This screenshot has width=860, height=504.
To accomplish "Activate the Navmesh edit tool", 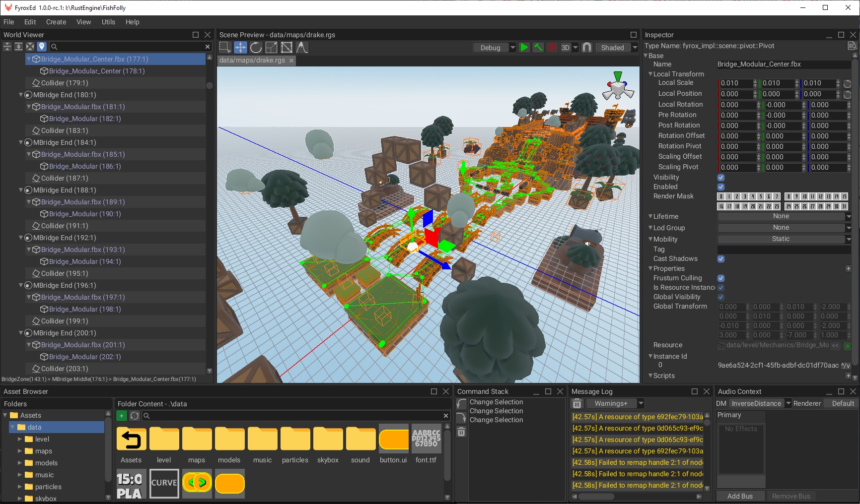I will pyautogui.click(x=287, y=47).
